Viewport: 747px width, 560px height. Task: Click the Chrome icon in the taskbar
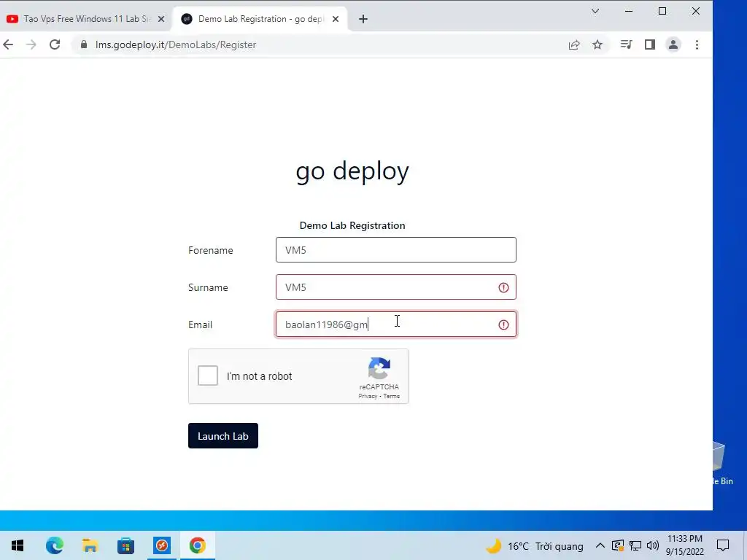click(197, 545)
